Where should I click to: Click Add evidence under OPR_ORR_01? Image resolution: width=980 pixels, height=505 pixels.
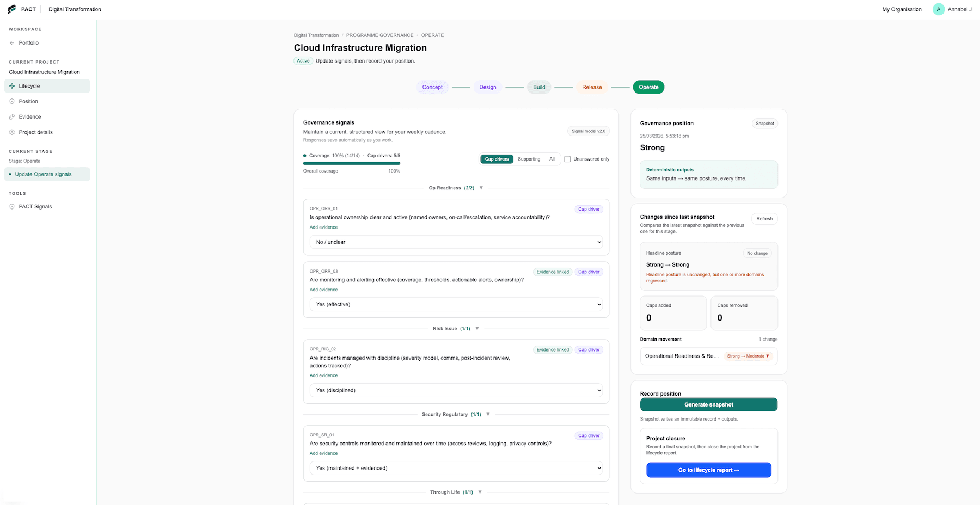coord(323,227)
